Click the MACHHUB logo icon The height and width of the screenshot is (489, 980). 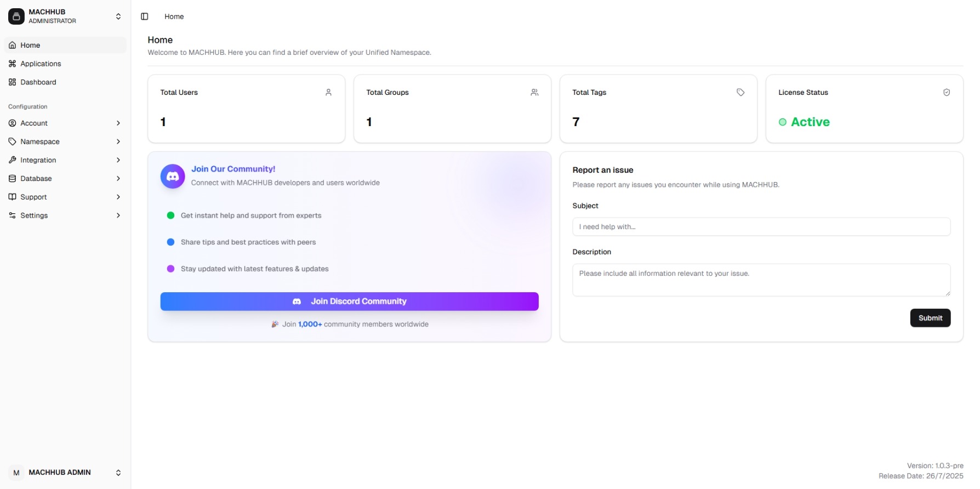[x=16, y=16]
